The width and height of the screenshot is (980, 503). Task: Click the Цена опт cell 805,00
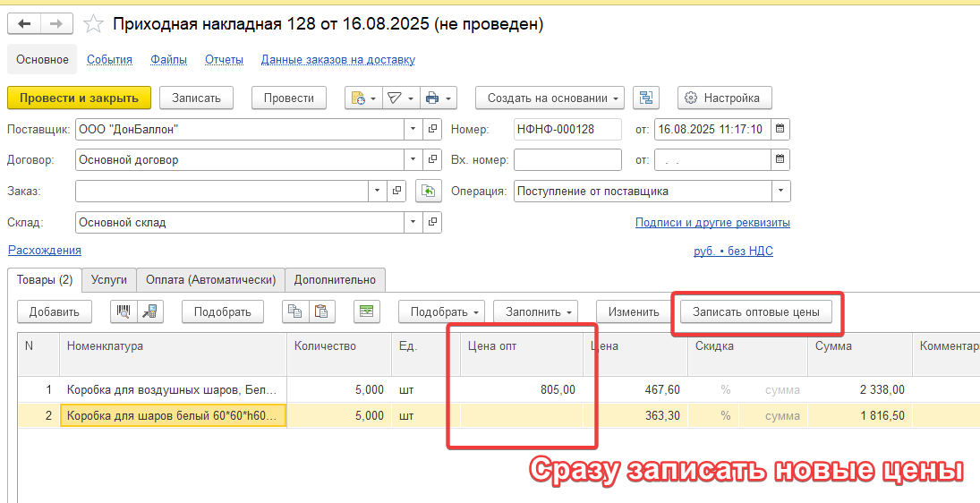pyautogui.click(x=521, y=390)
